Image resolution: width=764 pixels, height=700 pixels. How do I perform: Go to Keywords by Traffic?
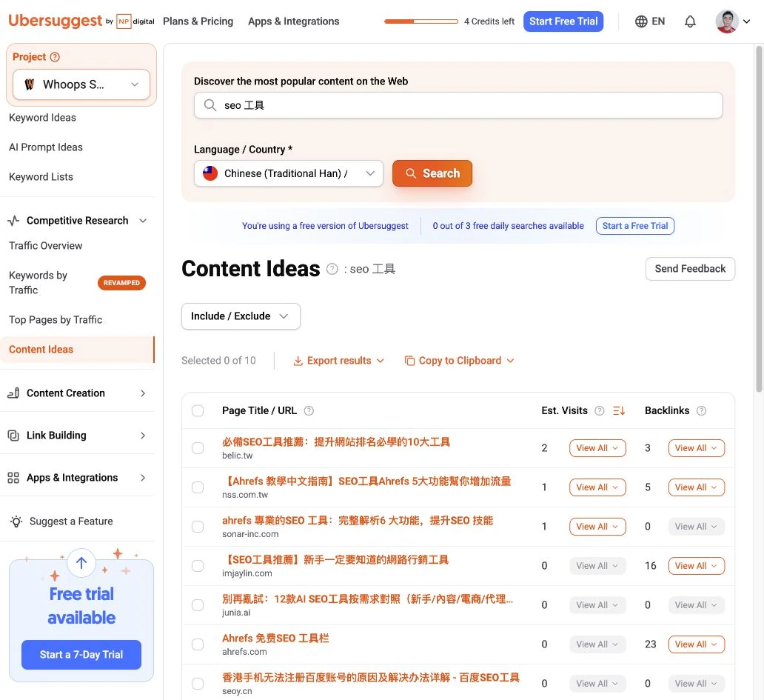point(38,283)
